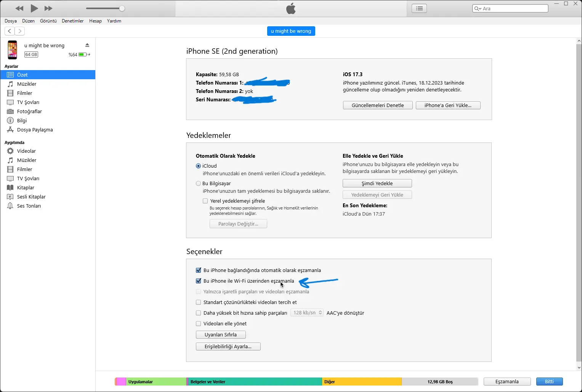Open the Yardım menu
This screenshot has width=582, height=392.
[114, 21]
